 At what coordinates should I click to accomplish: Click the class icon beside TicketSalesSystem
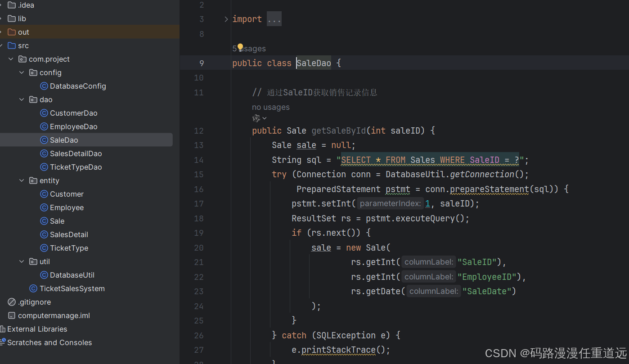[x=33, y=288]
